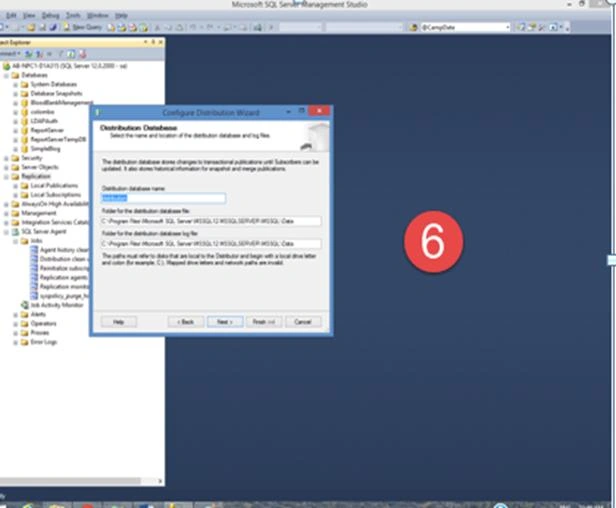Select the LDAPAuth database
Viewport: 616px width, 508px height.
pyautogui.click(x=44, y=121)
